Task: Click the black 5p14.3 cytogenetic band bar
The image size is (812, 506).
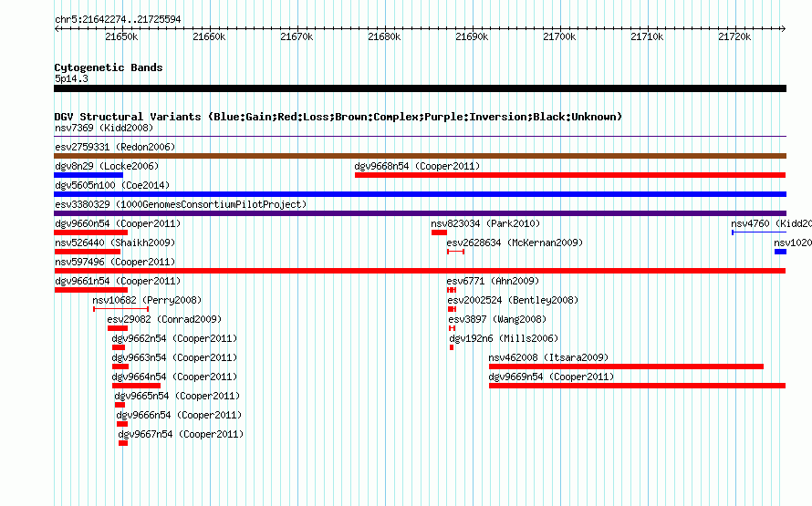Action: tap(420, 88)
